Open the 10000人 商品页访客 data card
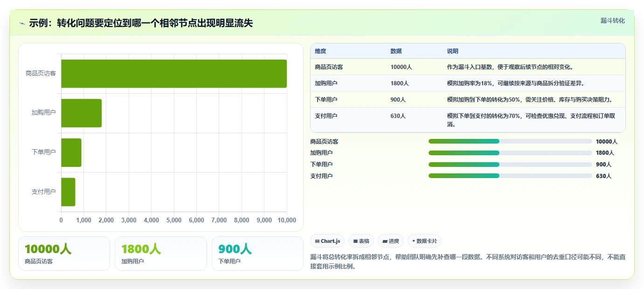 pyautogui.click(x=64, y=254)
